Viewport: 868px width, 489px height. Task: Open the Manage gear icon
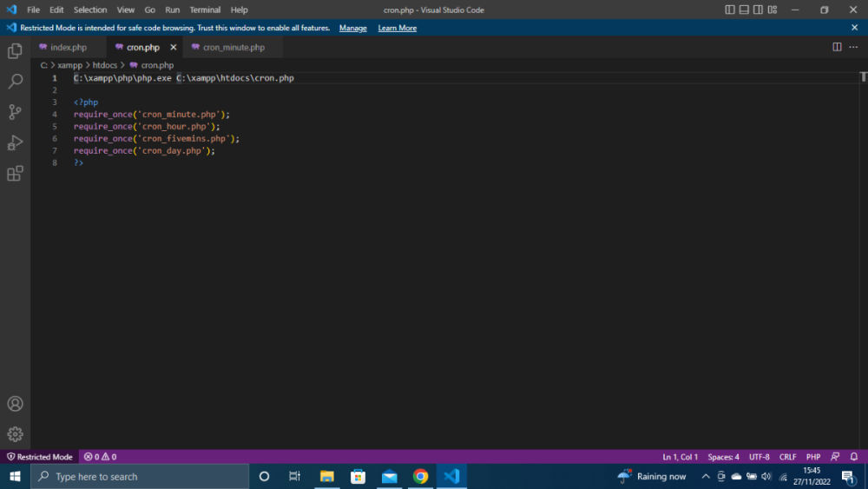click(x=15, y=434)
